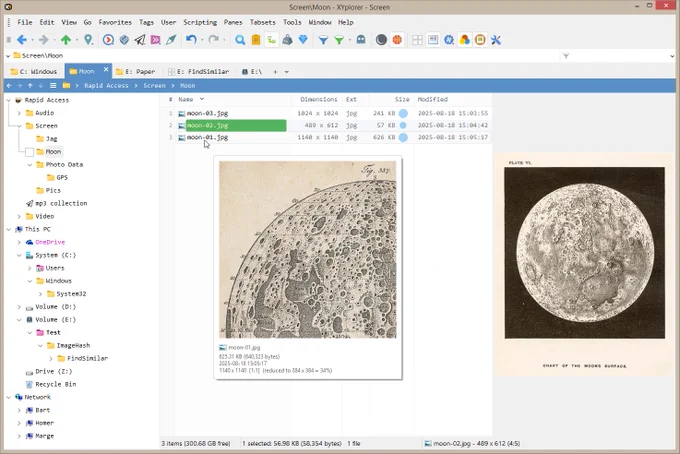Image resolution: width=680 pixels, height=454 pixels.
Task: Click the blue diamond toolbar icon
Action: pos(303,40)
